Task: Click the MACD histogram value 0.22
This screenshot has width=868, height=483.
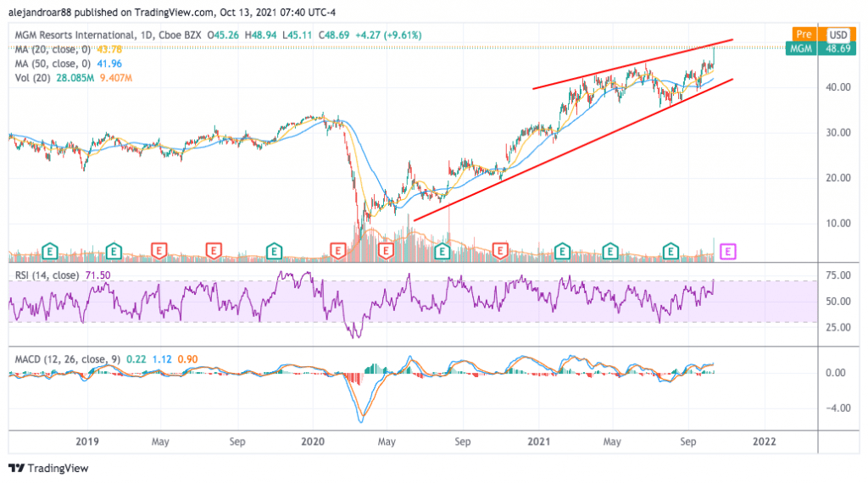Action: click(136, 359)
